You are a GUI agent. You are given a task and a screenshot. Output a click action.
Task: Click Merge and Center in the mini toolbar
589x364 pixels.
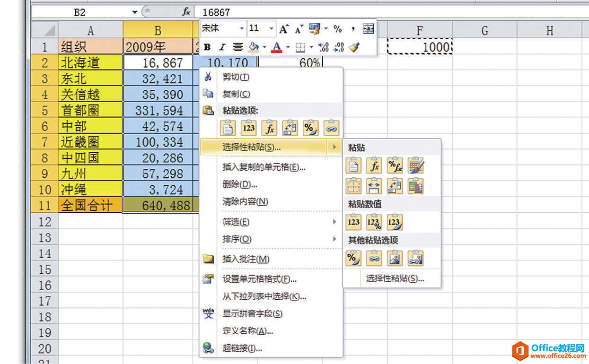click(x=369, y=29)
